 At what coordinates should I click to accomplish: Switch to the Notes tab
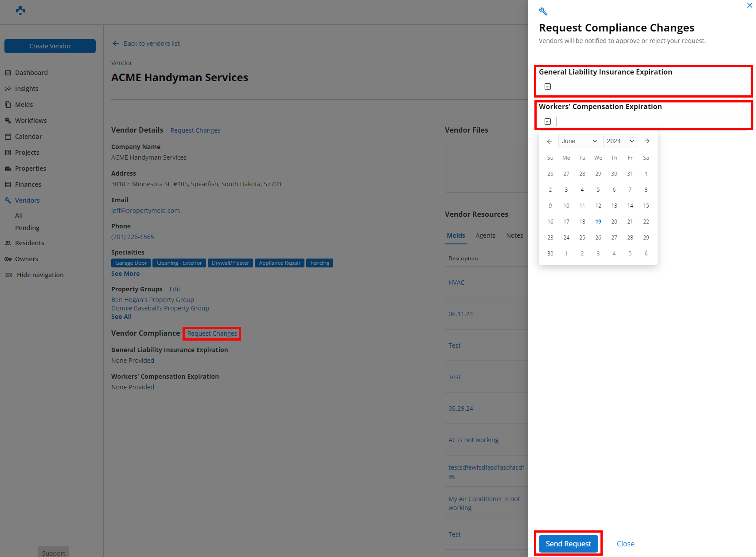514,235
